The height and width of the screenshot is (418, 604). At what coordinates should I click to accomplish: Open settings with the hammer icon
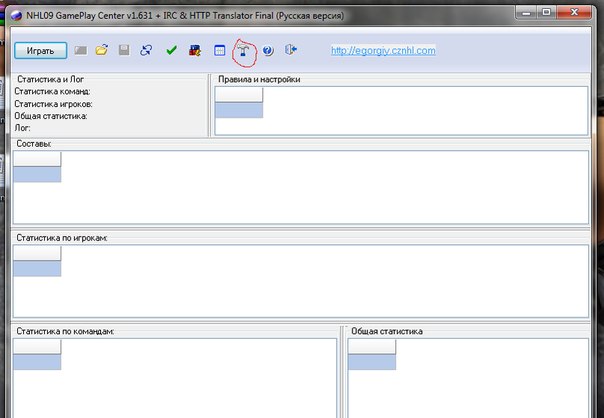243,51
